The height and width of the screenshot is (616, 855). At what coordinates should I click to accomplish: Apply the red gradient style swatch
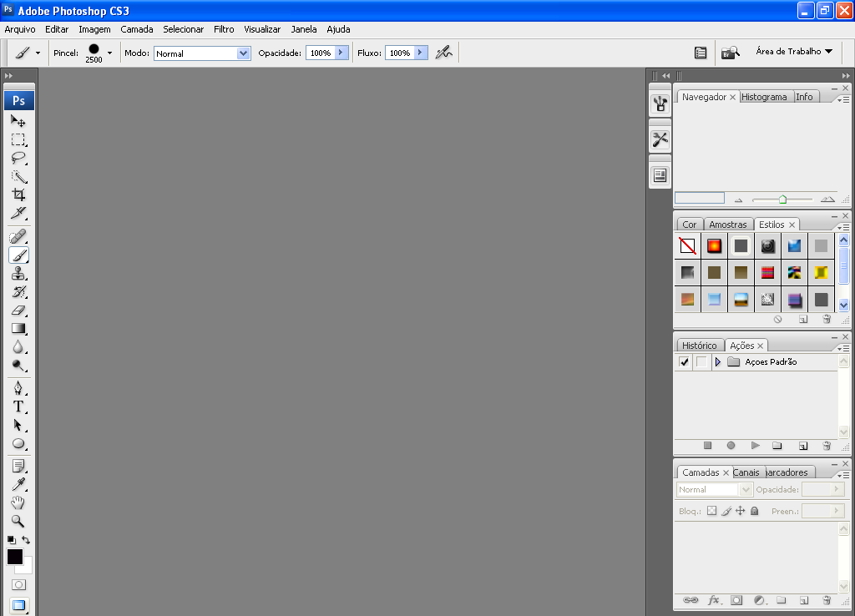(x=714, y=246)
